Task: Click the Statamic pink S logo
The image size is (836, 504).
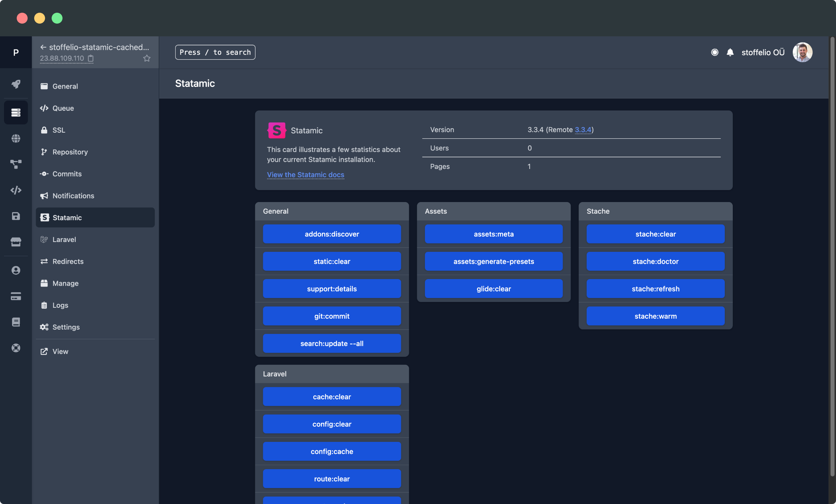Action: 277,130
